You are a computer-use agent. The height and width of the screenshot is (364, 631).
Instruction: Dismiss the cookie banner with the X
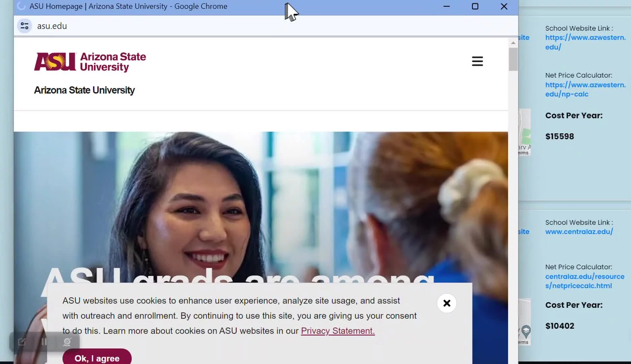447,303
